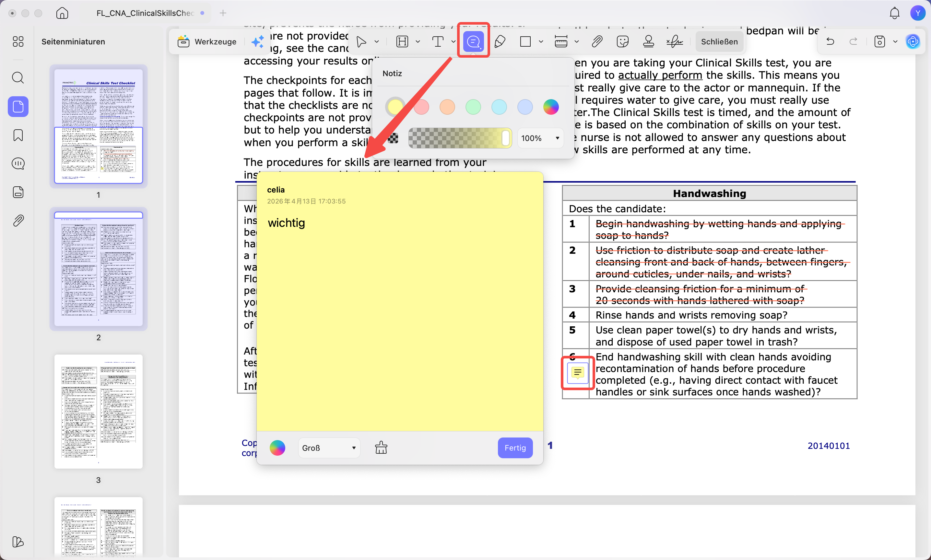Show the comments panel
Image resolution: width=931 pixels, height=560 pixels.
click(x=18, y=163)
